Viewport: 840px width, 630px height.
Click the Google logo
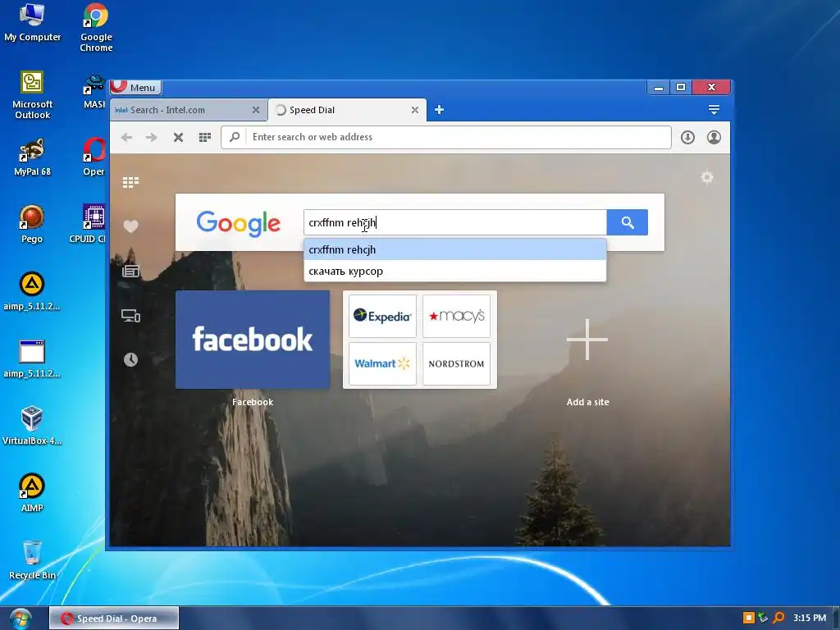pos(239,223)
